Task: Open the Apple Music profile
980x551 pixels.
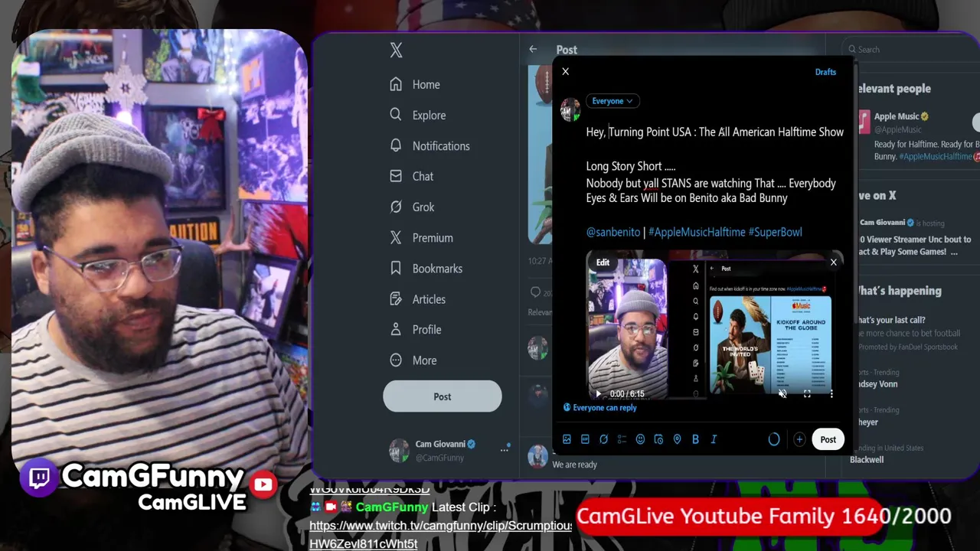Action: click(897, 116)
